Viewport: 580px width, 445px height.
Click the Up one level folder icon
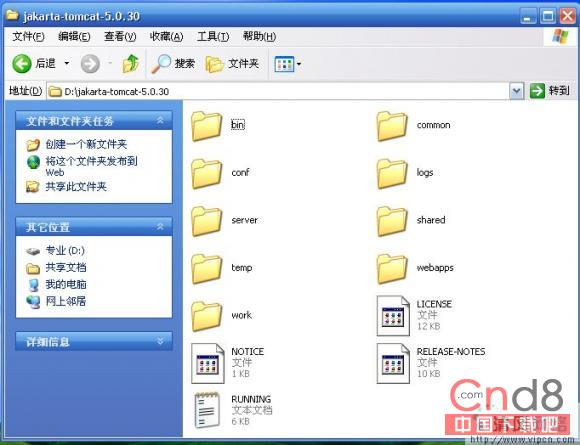(x=130, y=64)
